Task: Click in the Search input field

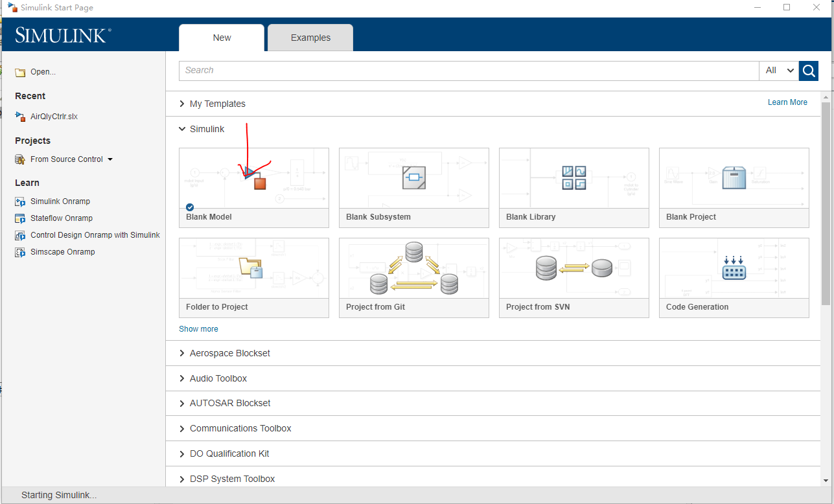Action: 469,71
